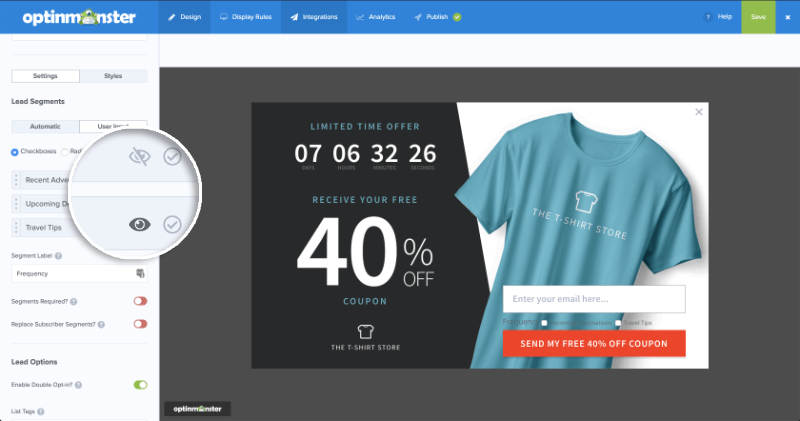Screen dimensions: 800x421
Task: Check the Travel Tips checkbox in popup
Action: click(x=618, y=323)
